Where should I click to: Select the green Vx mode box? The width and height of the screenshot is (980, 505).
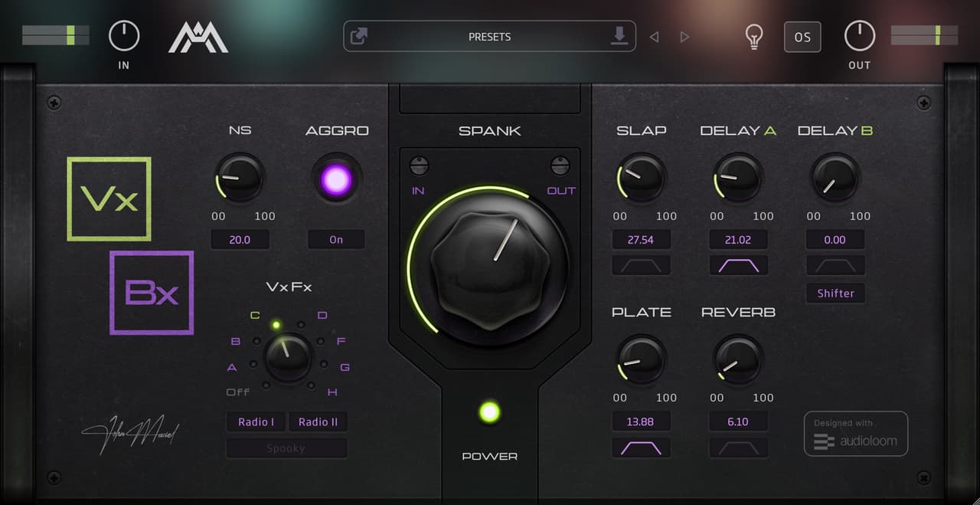[x=109, y=199]
